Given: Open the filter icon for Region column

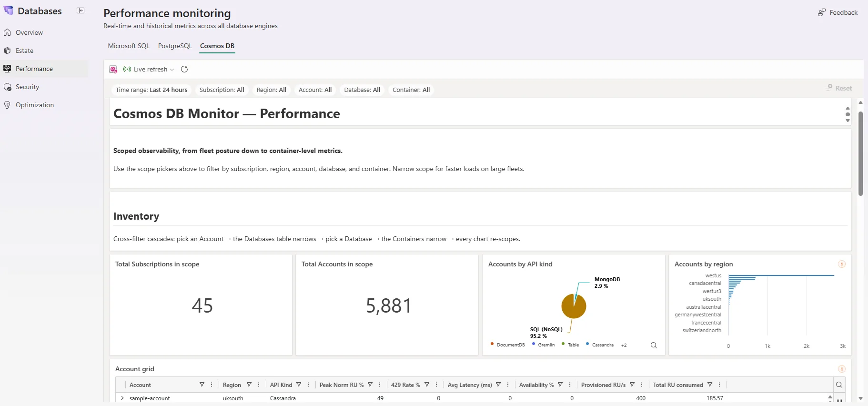Looking at the screenshot, I should point(249,385).
